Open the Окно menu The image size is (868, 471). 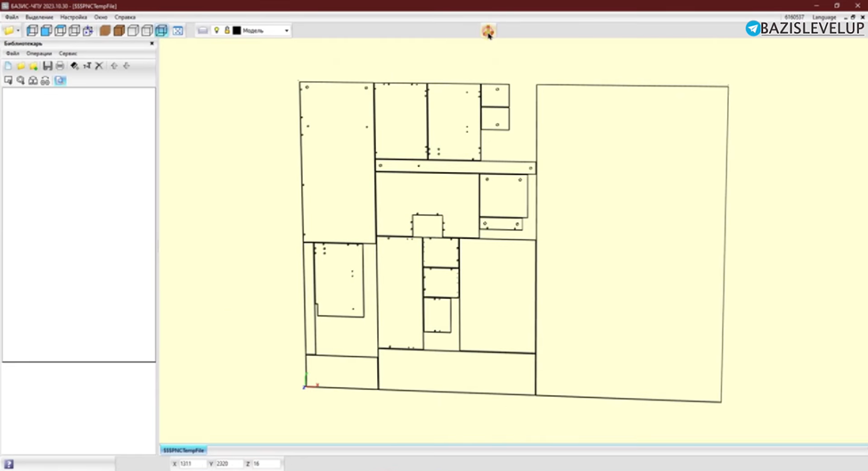pos(101,17)
